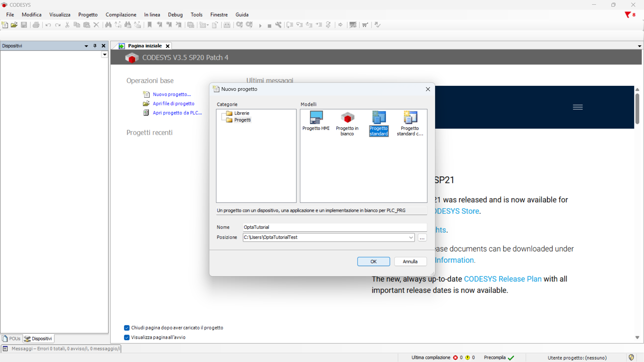Click the New project toolbar icon
The width and height of the screenshot is (644, 362).
[5, 25]
